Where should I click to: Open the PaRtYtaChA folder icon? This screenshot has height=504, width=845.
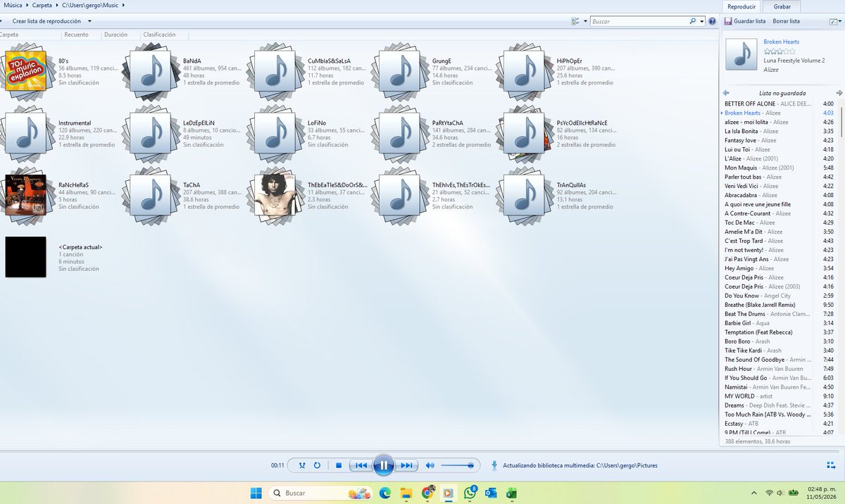(x=399, y=133)
